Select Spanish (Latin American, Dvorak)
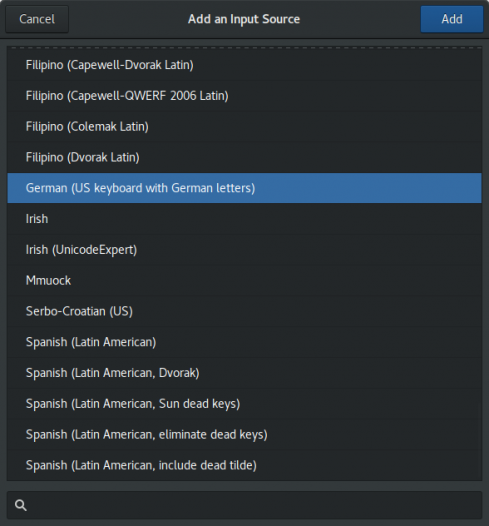The width and height of the screenshot is (489, 526). pyautogui.click(x=244, y=373)
